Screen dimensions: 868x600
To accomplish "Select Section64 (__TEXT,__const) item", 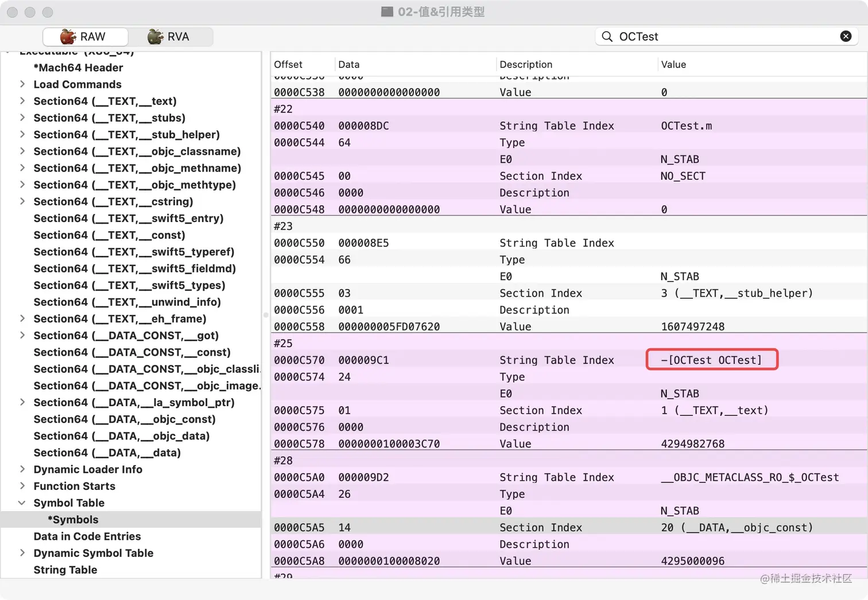I will 109,235.
